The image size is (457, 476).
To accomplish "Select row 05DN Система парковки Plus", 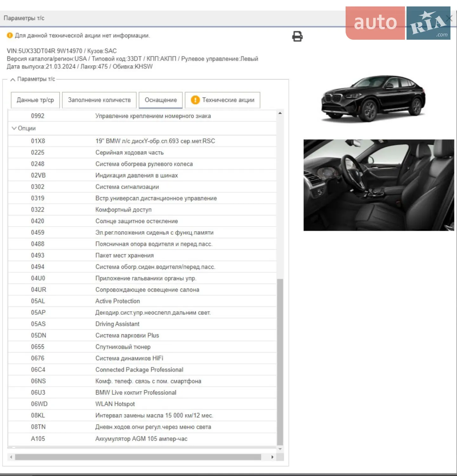I will 142,335.
